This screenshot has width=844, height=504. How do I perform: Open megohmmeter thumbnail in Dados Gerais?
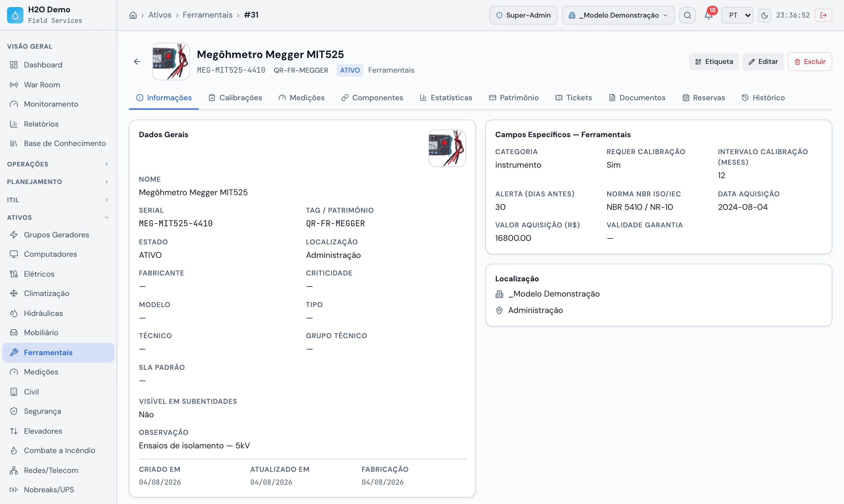(447, 148)
